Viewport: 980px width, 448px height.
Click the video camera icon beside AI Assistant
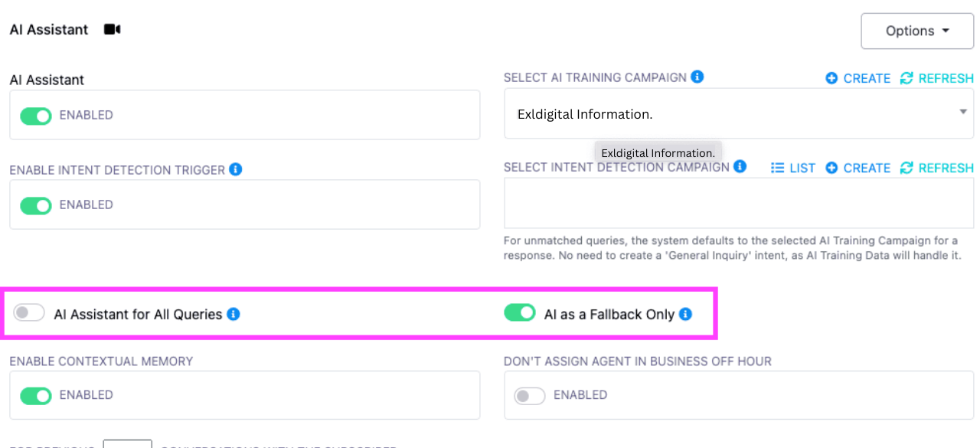tap(113, 30)
